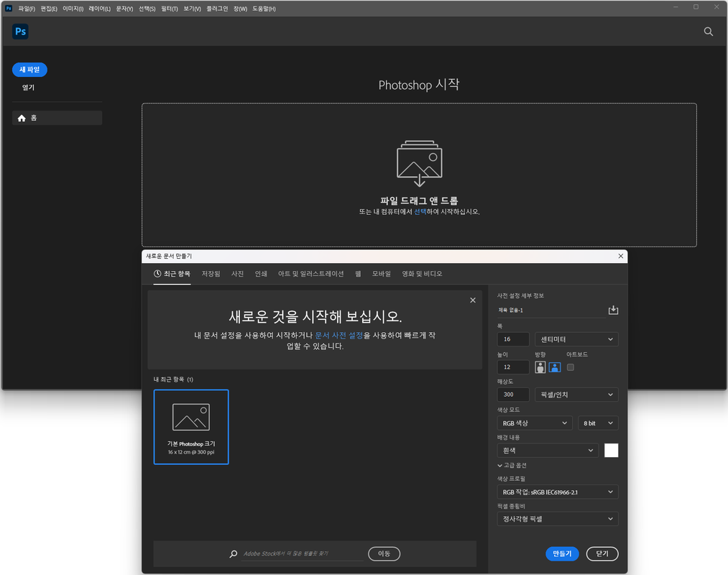Click the Create (만들기) button

(562, 553)
